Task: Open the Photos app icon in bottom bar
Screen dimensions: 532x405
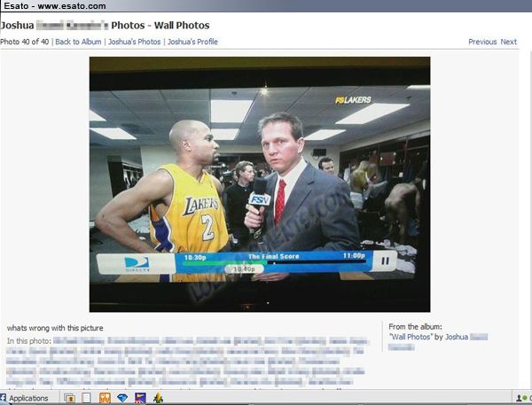Action: pos(69,398)
